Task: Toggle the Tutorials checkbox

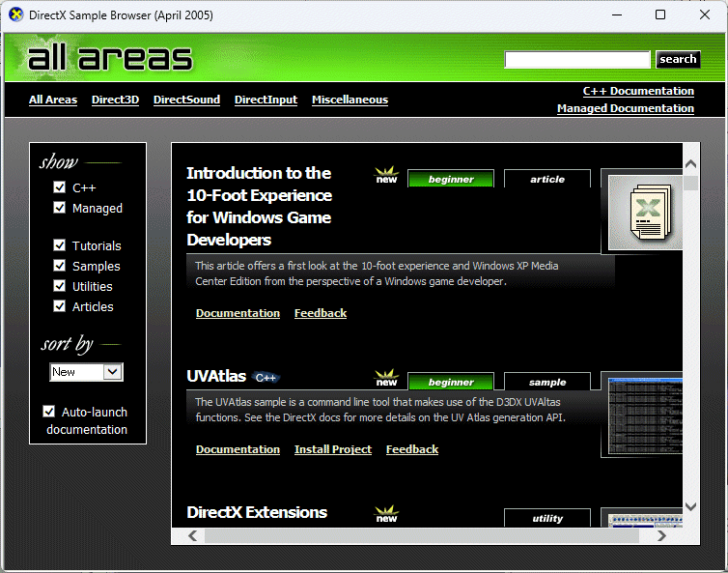Action: tap(60, 245)
